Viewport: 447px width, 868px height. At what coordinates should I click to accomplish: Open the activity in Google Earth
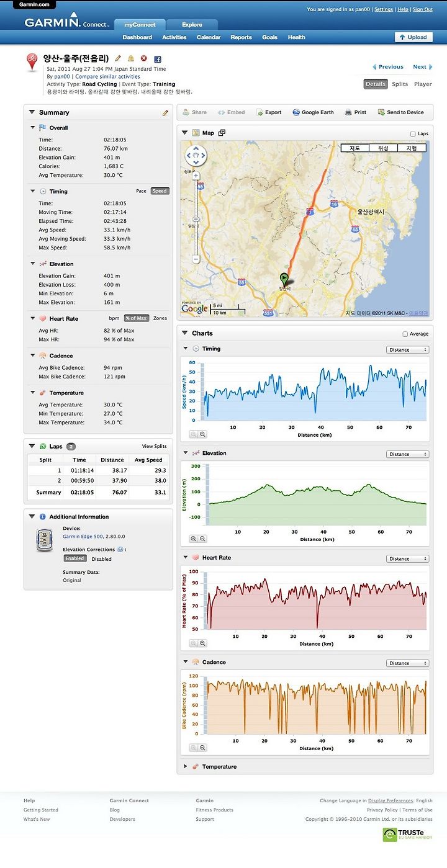pyautogui.click(x=312, y=112)
